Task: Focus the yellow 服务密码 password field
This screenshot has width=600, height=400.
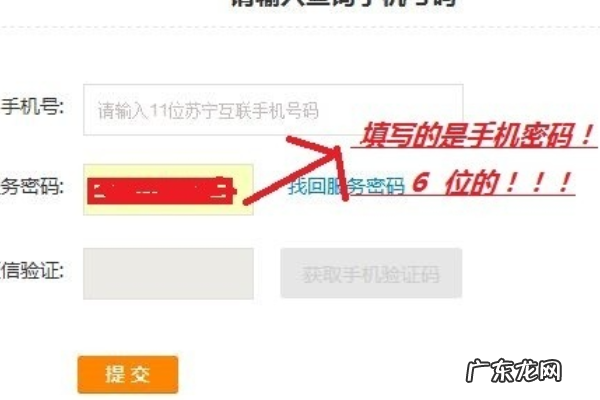Action: click(x=168, y=189)
